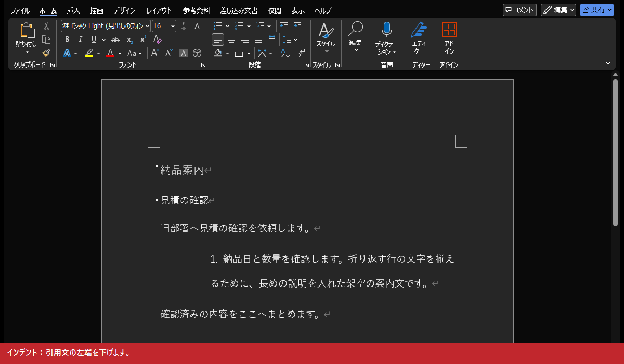624x364 pixels.
Task: Click the line spacing icon
Action: [x=287, y=40]
